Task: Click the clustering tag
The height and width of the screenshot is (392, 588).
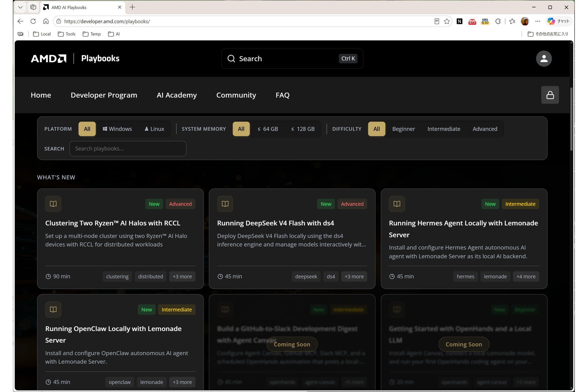Action: click(x=117, y=277)
